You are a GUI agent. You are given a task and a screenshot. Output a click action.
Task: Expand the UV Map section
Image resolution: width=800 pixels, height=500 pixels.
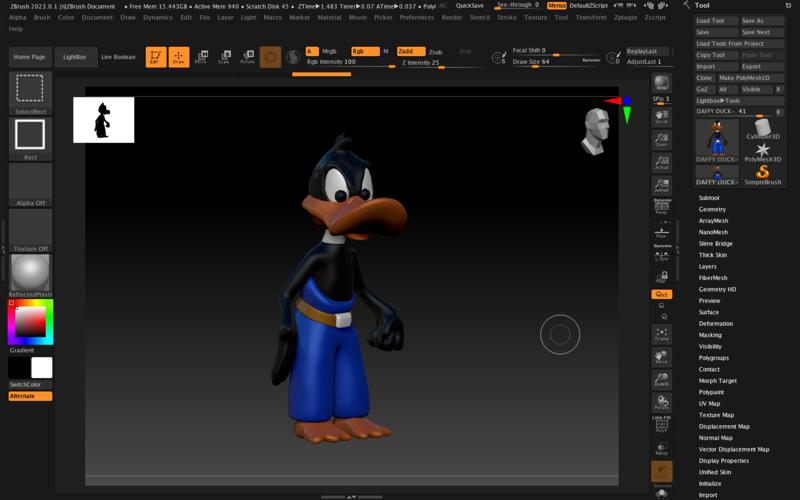pyautogui.click(x=709, y=404)
